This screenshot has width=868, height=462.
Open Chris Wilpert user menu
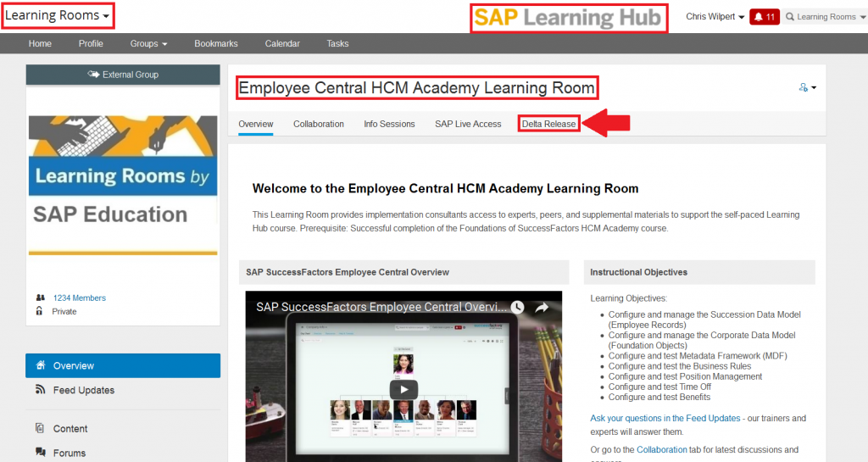[715, 17]
